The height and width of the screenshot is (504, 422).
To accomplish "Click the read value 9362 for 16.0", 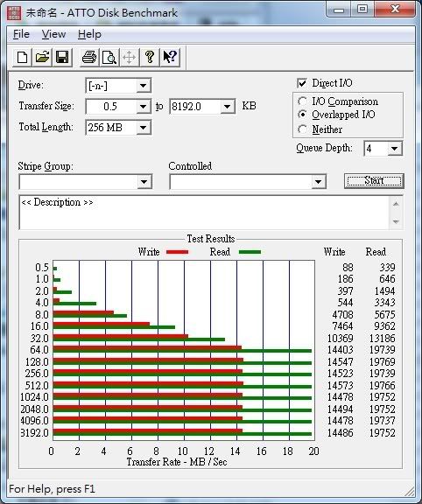I will coord(384,326).
